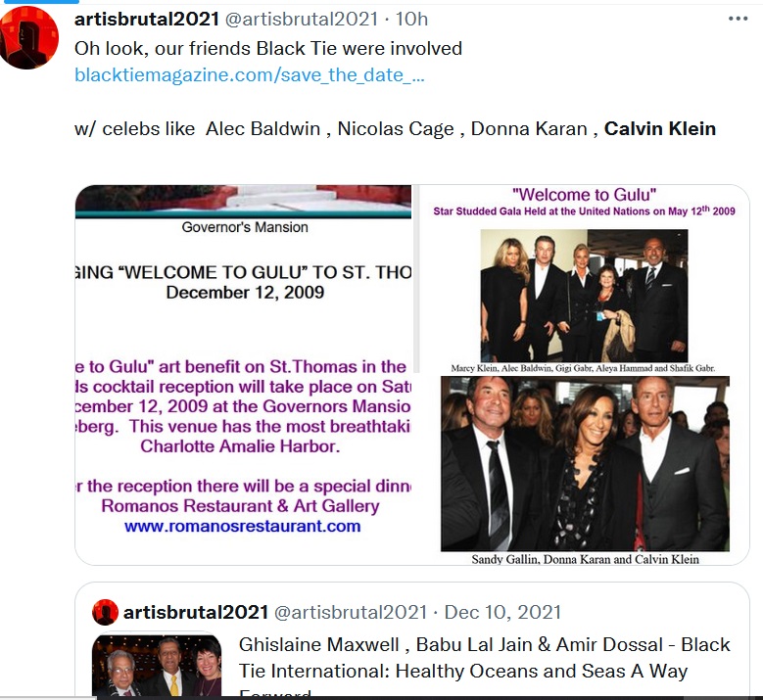763x700 pixels.
Task: Open the 10h tweet timestamp
Action: click(411, 19)
